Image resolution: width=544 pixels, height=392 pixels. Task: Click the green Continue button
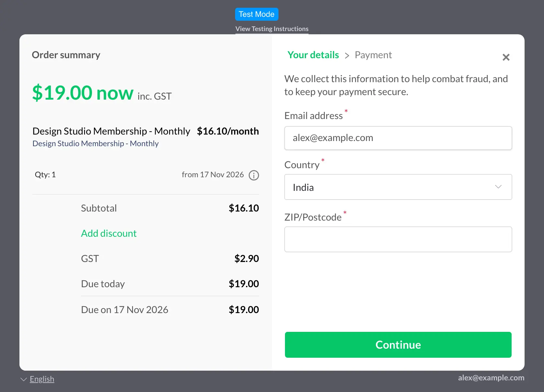click(398, 345)
